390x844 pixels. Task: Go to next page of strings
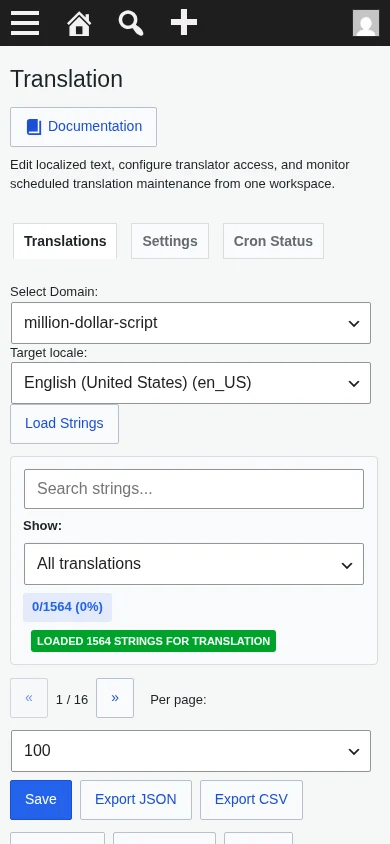[115, 698]
